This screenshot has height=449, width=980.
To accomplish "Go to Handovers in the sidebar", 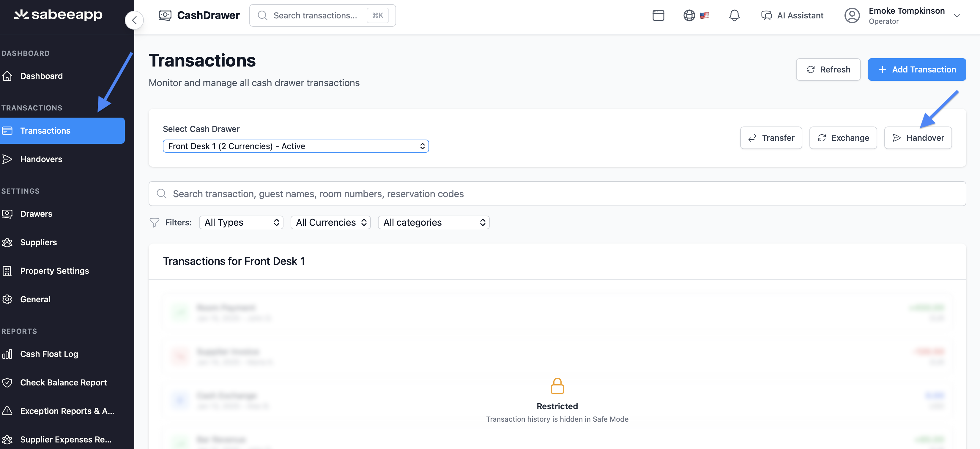I will click(41, 159).
